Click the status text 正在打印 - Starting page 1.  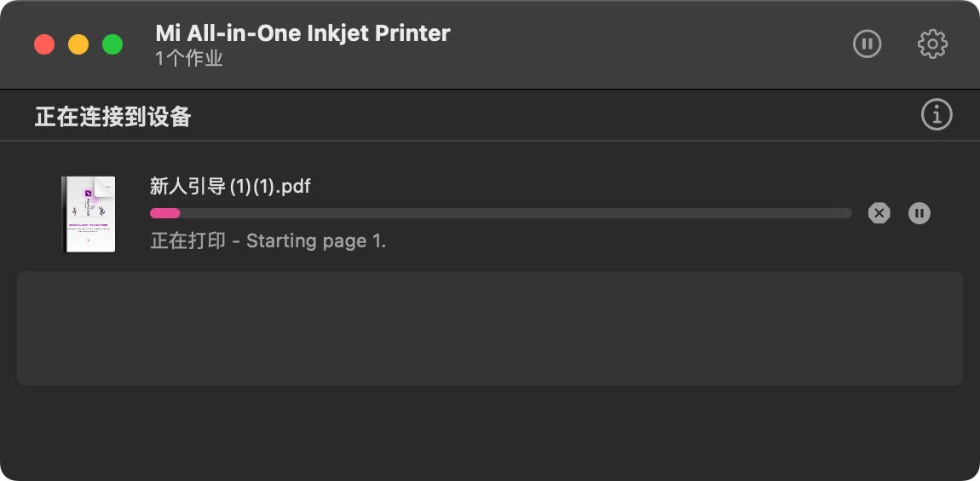click(268, 241)
